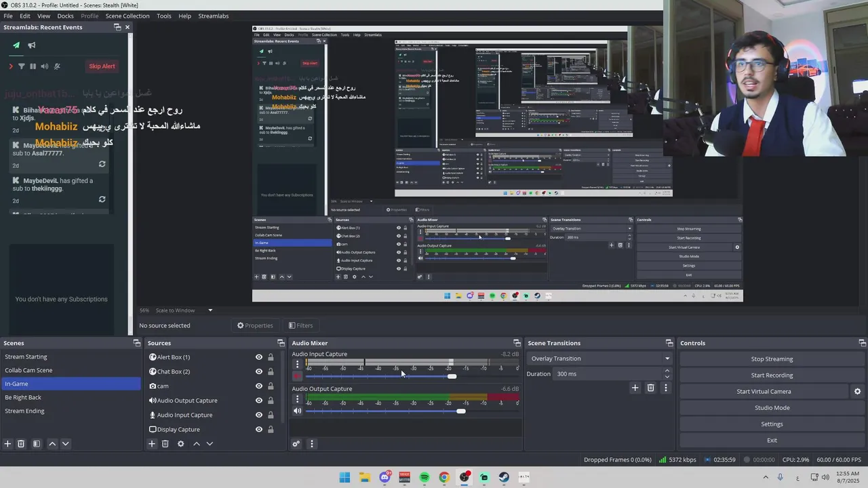Mute Audio Output Capture speaker in mixer

[x=297, y=411]
